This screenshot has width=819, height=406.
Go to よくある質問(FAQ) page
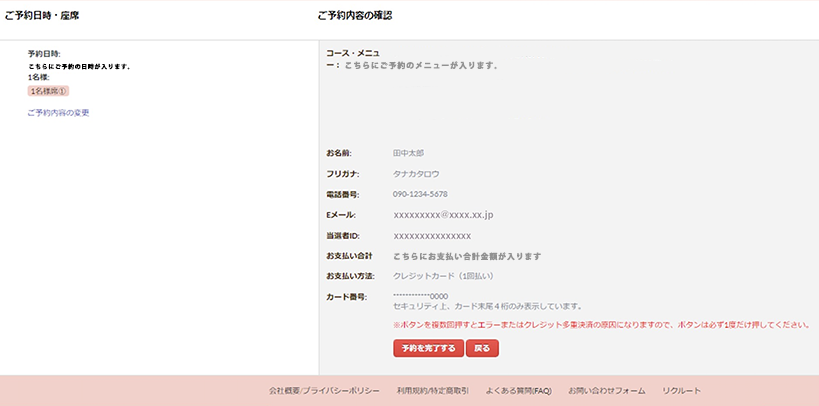pyautogui.click(x=518, y=390)
